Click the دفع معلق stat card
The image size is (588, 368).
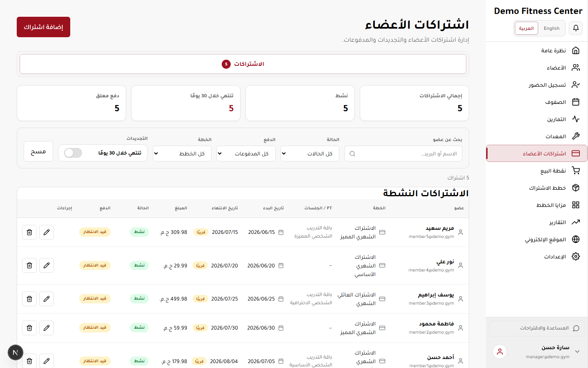point(71,103)
